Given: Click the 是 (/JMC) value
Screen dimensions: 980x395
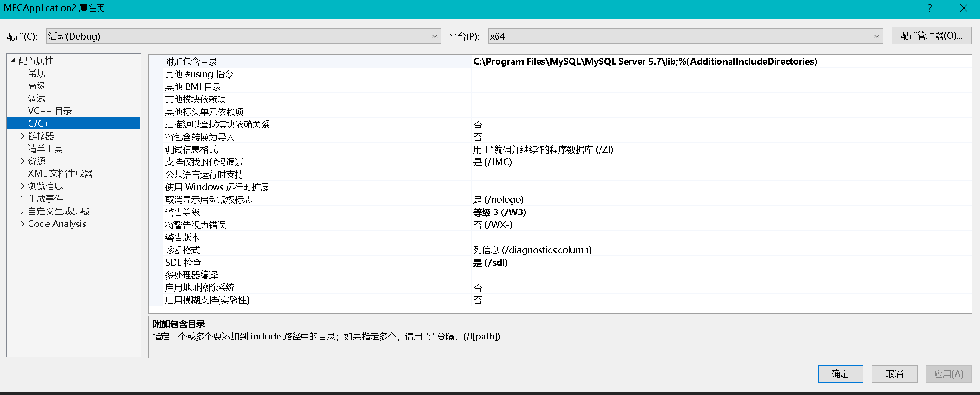Looking at the screenshot, I should pos(492,162).
